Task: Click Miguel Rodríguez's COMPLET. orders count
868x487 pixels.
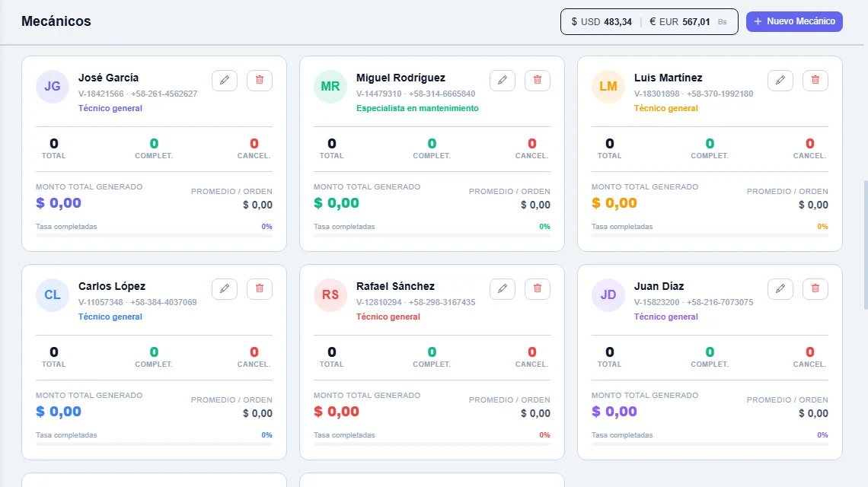Action: 432,144
